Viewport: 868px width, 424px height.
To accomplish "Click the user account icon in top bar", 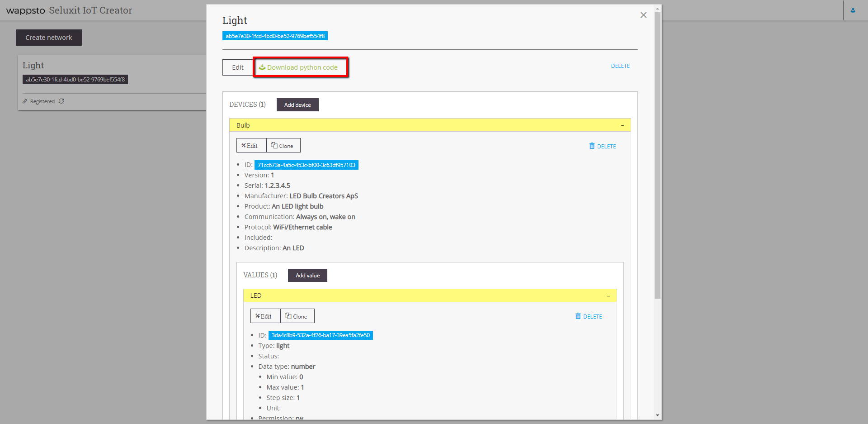I will click(x=853, y=10).
